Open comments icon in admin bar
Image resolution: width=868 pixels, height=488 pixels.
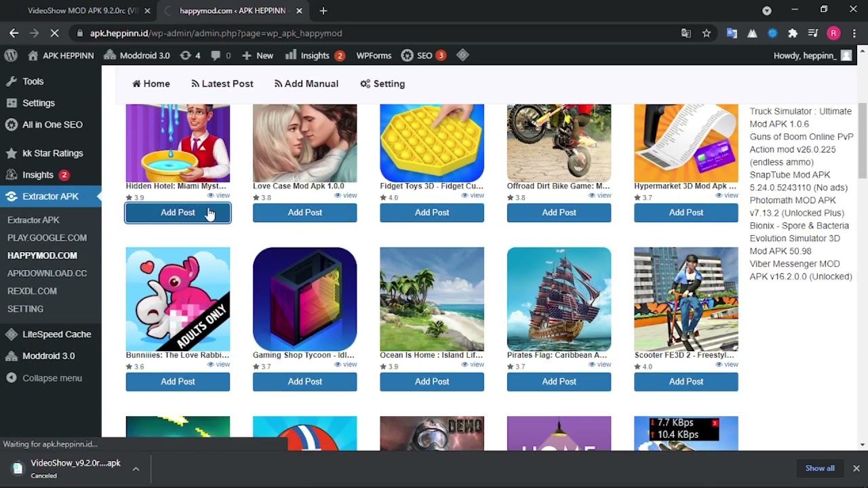[x=220, y=56]
